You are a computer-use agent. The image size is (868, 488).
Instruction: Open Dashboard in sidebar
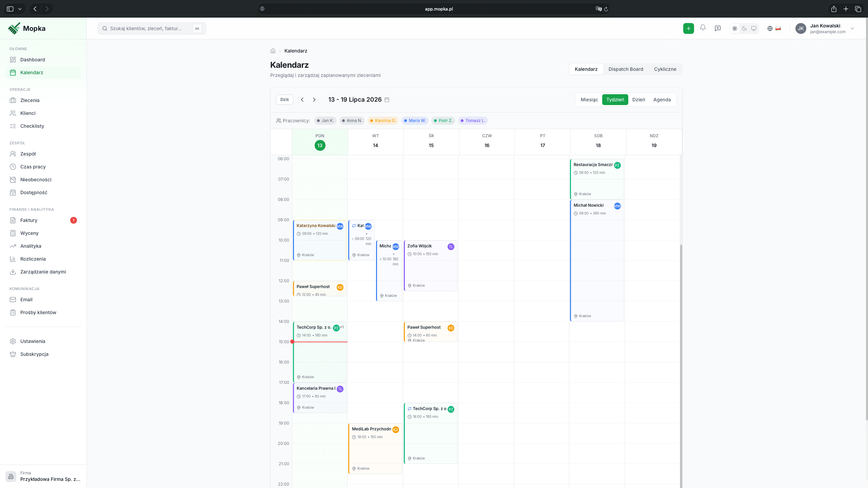(43, 60)
